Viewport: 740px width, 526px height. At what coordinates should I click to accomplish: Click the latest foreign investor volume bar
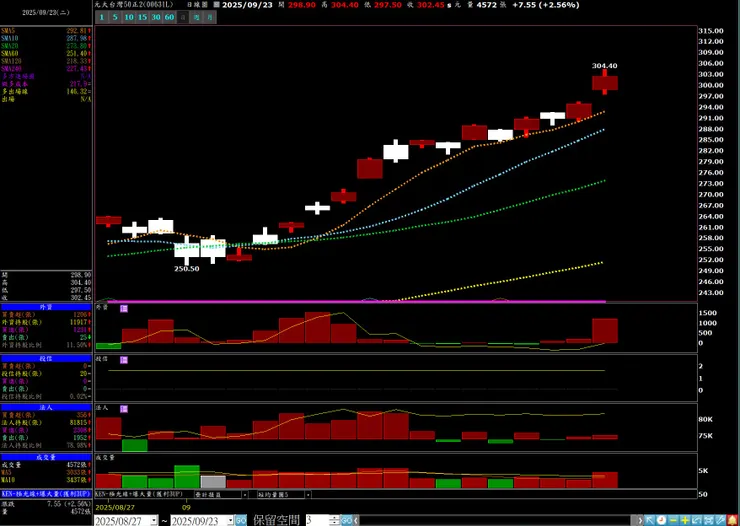pos(605,331)
